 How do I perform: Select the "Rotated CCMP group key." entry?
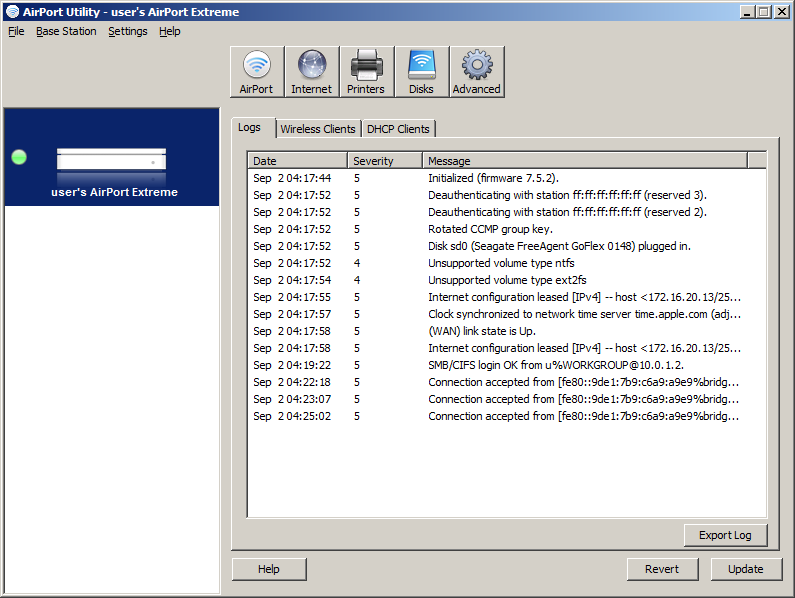point(507,229)
